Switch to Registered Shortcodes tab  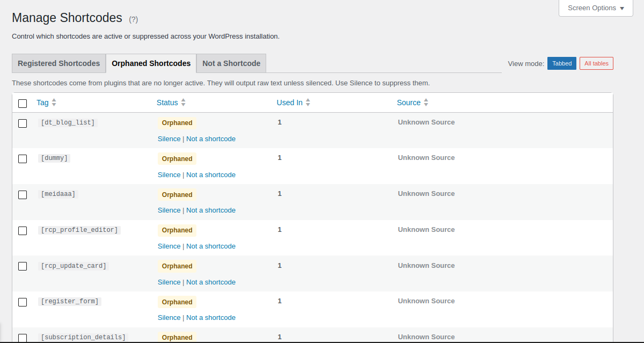[59, 63]
